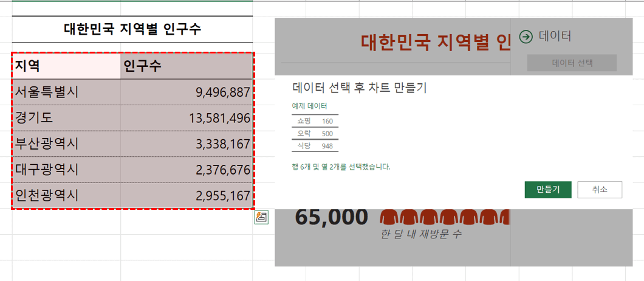Click the greyed 데이터 선택 button
The width and height of the screenshot is (644, 281).
tap(572, 63)
